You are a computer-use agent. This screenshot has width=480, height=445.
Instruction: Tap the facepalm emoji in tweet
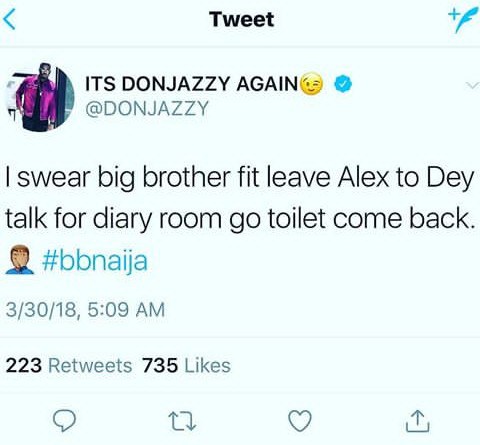coord(19,260)
